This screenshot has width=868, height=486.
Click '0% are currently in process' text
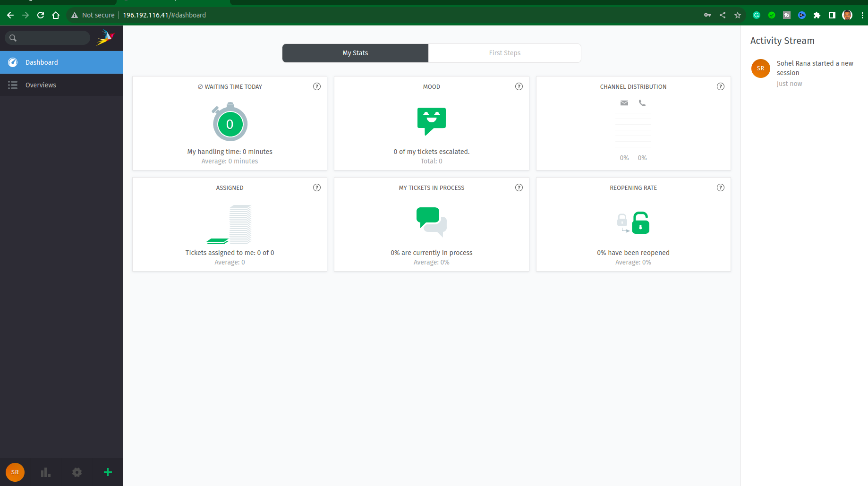[432, 253]
